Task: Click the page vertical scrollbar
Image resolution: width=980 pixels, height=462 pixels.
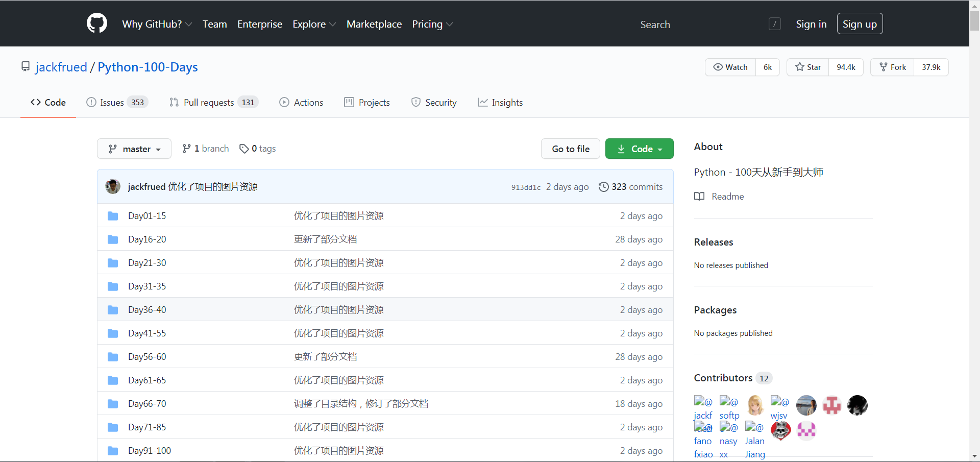Action: point(974,231)
